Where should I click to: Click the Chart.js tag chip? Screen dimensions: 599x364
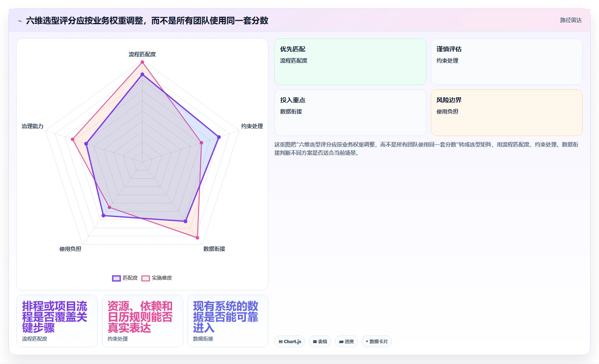[x=290, y=341]
